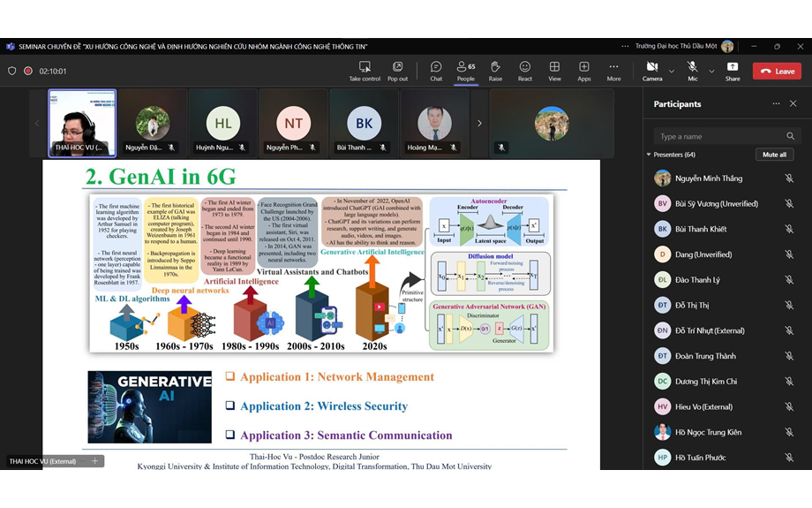Pop out the shared content
Viewport: 812px width, 508px height.
click(397, 72)
